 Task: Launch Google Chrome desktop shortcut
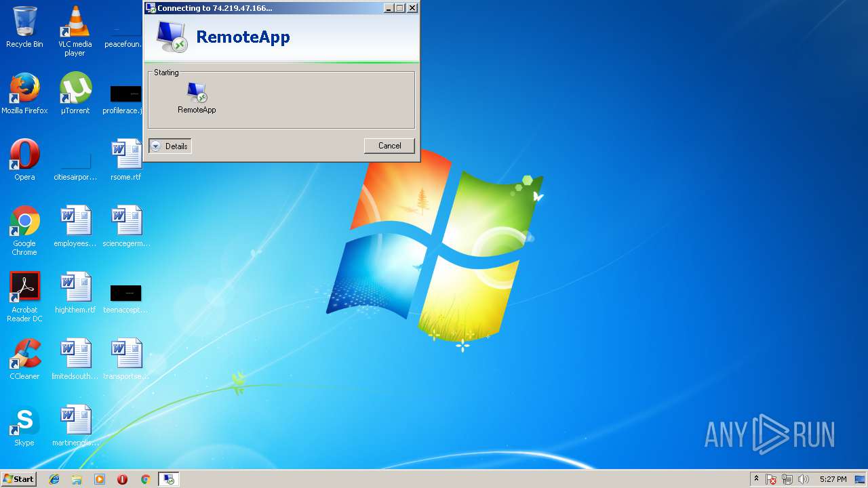click(x=24, y=230)
